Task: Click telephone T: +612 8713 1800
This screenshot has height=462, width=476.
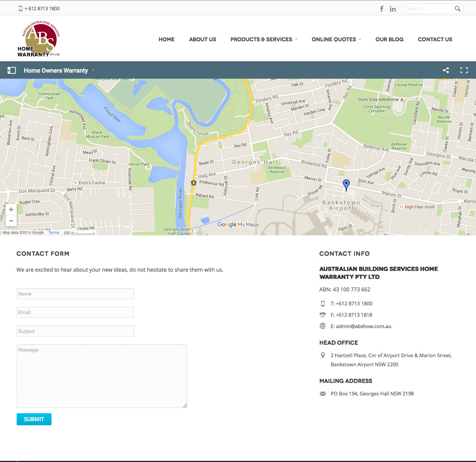Action: coord(351,303)
